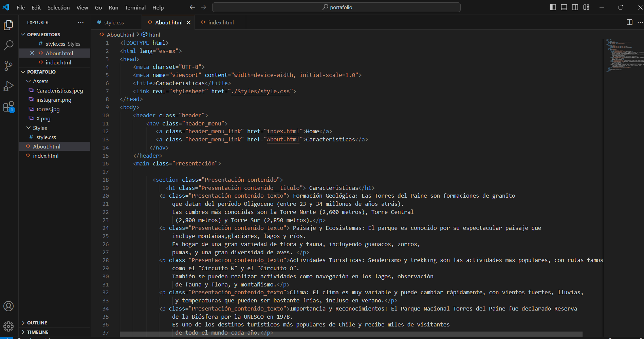Open the Extensions view with update badge

tap(8, 107)
